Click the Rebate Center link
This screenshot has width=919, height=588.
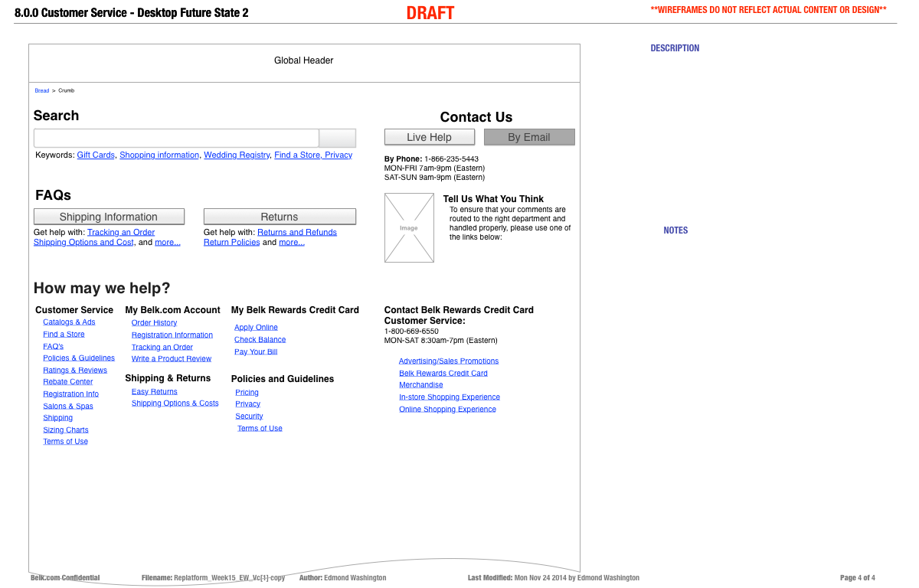point(68,381)
